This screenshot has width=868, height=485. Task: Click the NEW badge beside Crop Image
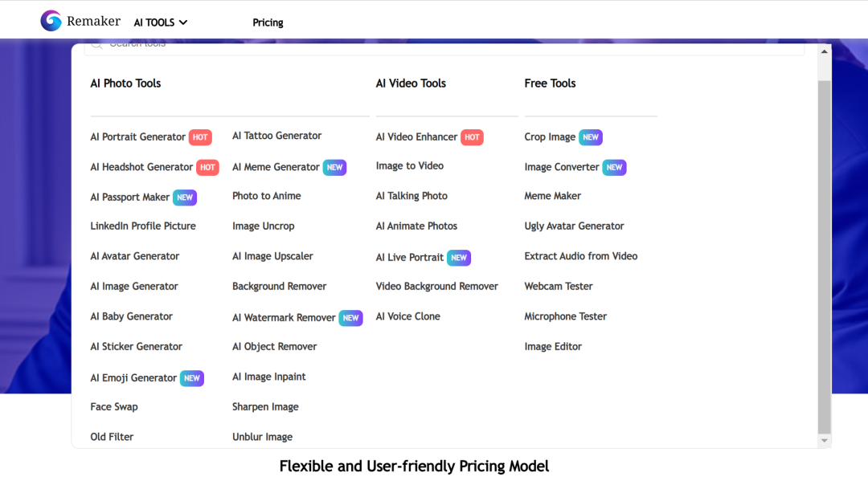[591, 137]
